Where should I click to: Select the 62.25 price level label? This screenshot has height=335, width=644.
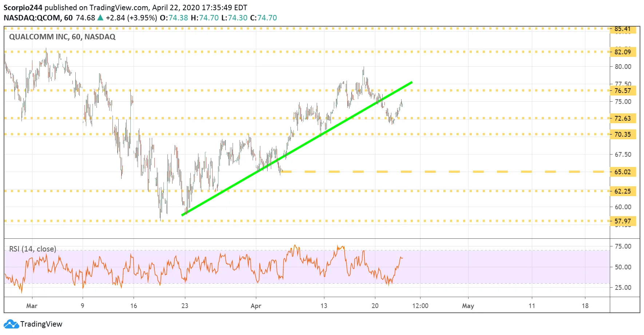(623, 191)
